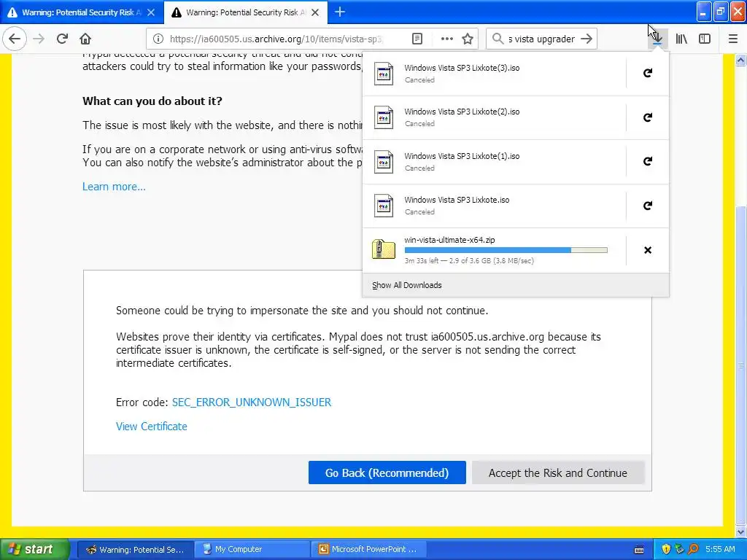
Task: Reload the current page
Action: click(62, 39)
